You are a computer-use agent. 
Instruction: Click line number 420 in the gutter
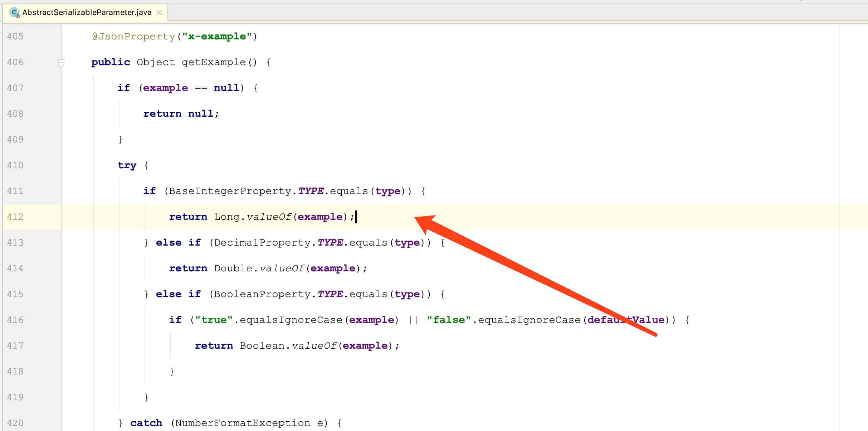click(x=15, y=423)
